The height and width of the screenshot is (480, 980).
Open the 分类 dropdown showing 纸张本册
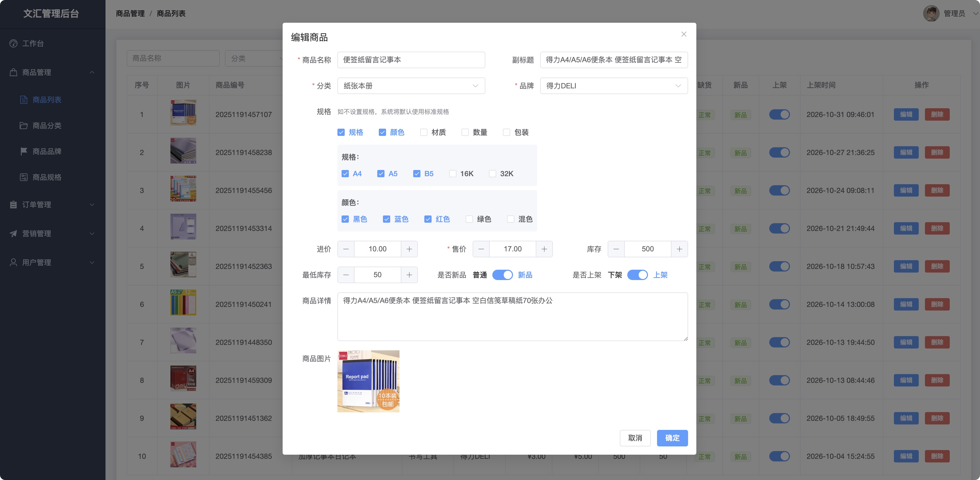click(411, 86)
